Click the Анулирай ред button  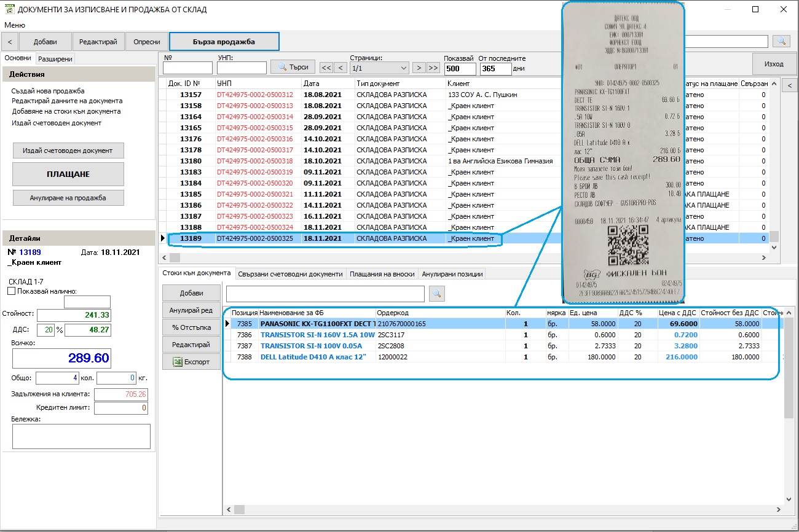(x=191, y=310)
